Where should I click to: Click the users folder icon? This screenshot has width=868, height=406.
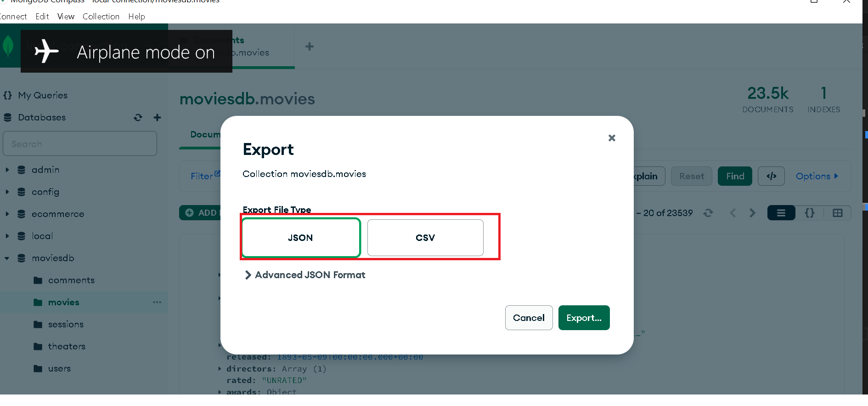pyautogui.click(x=38, y=368)
